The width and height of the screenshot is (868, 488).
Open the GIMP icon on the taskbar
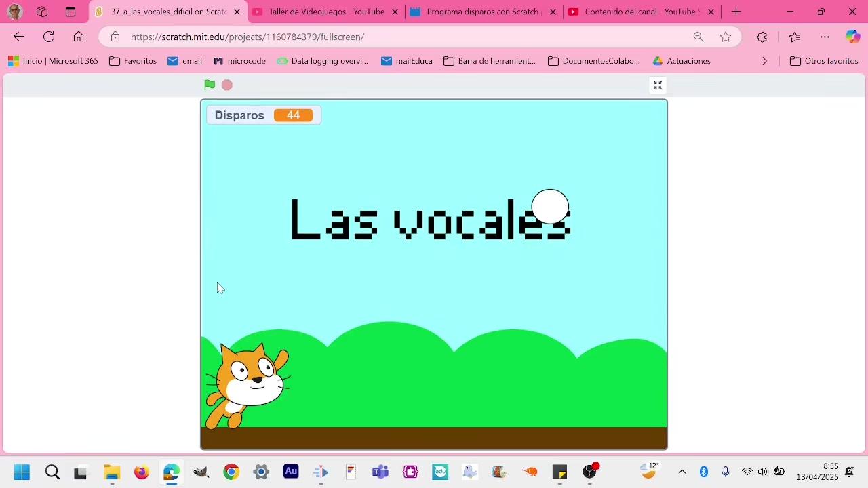[x=201, y=472]
